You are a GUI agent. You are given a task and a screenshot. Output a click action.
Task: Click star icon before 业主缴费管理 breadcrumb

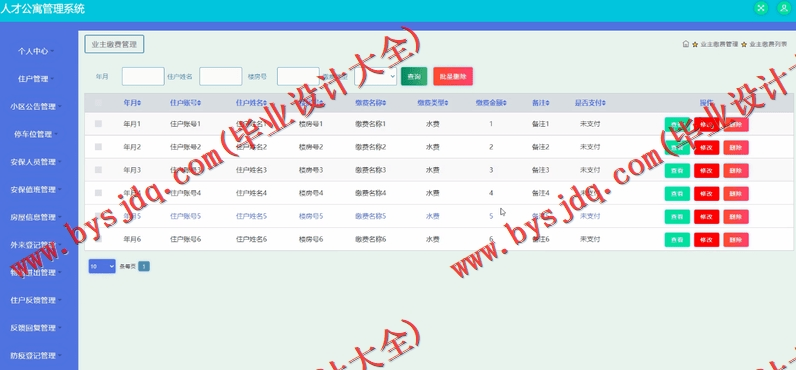[695, 45]
